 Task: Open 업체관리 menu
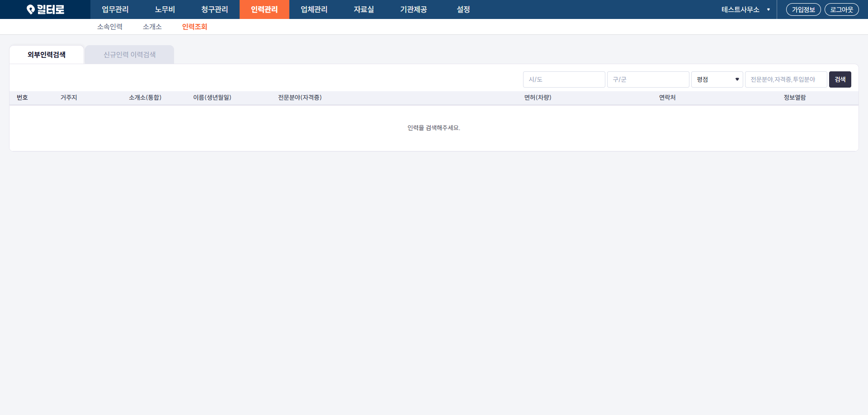click(x=314, y=9)
